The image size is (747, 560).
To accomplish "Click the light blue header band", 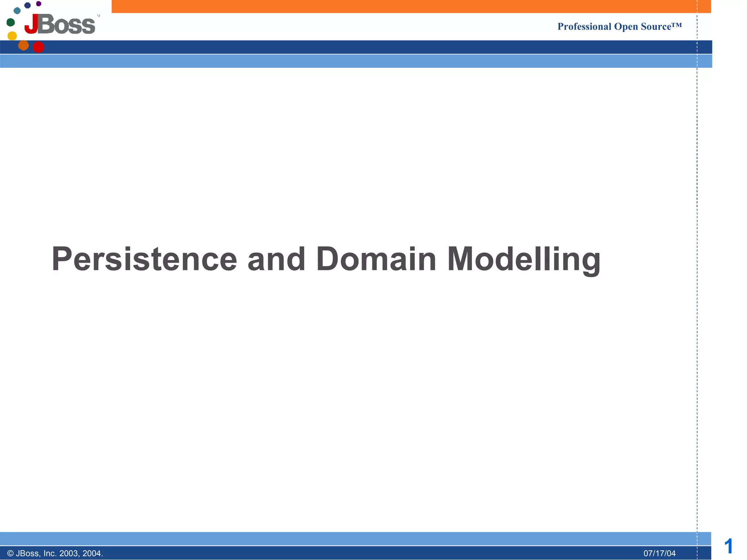I will pyautogui.click(x=365, y=61).
